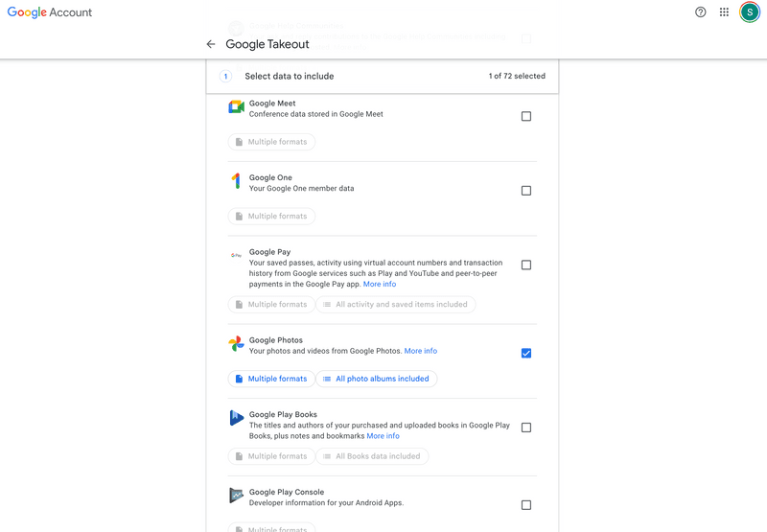The image size is (767, 532).
Task: Click the Google Play Console icon
Action: (x=236, y=496)
